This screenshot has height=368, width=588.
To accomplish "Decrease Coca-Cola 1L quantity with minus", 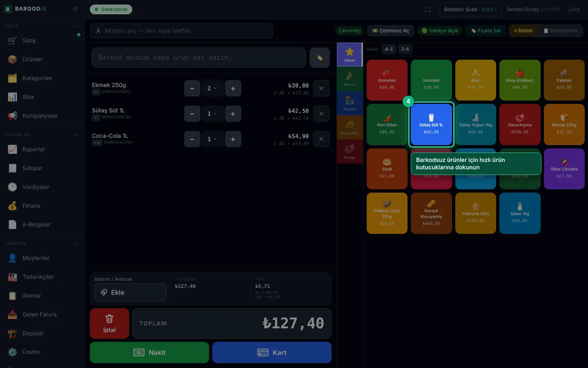I will pos(192,139).
